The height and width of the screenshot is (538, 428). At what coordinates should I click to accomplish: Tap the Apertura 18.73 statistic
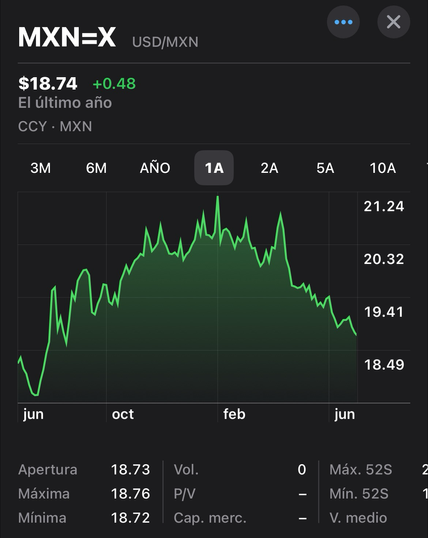(84, 469)
